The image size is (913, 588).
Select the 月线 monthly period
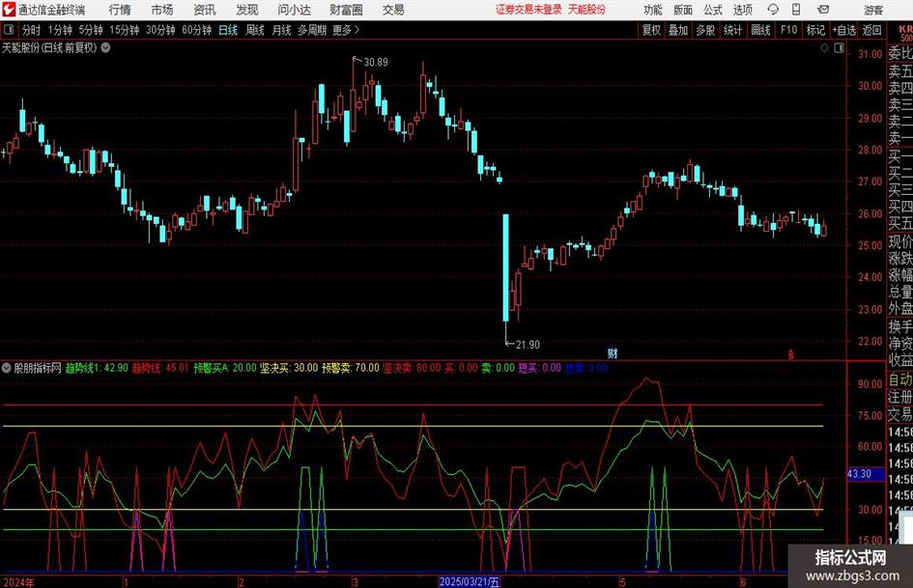tap(281, 30)
